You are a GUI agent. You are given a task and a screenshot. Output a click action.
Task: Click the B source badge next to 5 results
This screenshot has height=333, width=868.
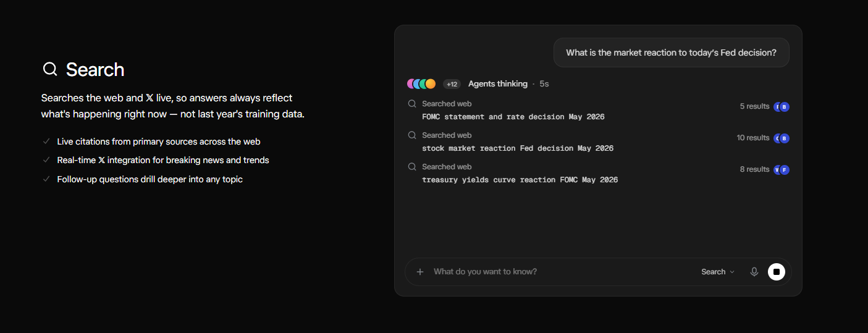click(785, 107)
